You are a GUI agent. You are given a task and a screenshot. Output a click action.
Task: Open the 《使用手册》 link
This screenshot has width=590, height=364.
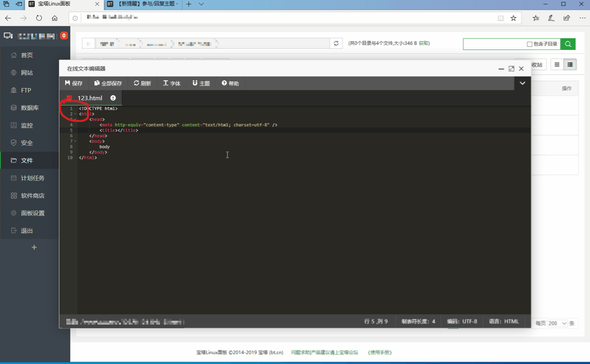380,352
